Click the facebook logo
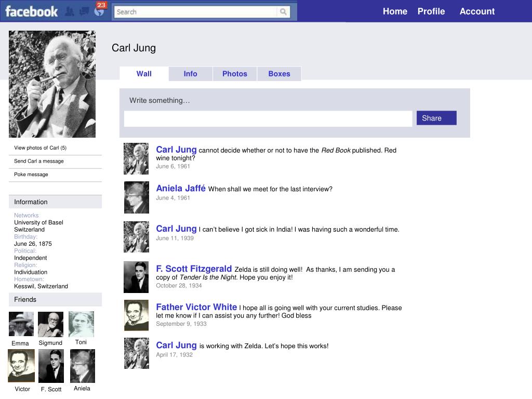532x399 pixels. (32, 11)
